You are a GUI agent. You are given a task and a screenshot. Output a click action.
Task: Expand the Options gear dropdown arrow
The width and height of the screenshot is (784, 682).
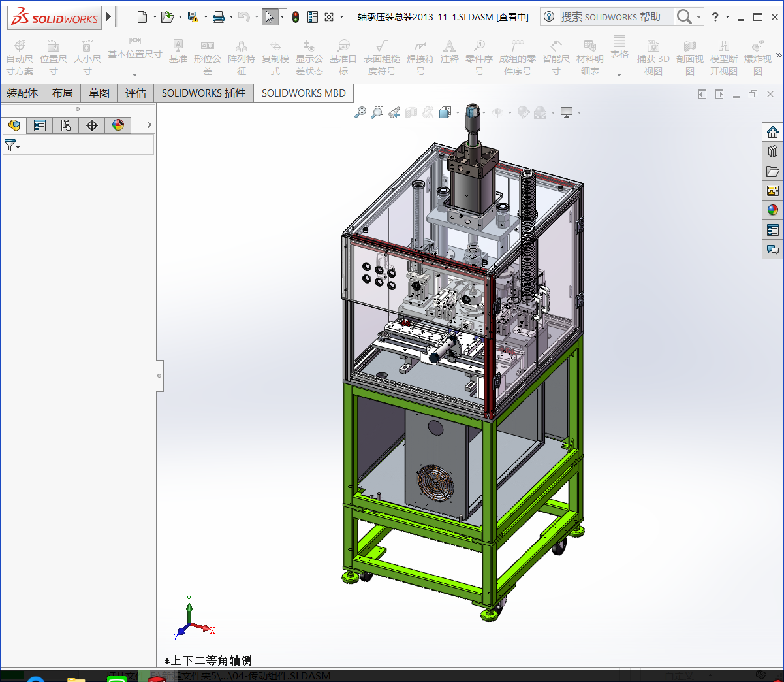[341, 17]
